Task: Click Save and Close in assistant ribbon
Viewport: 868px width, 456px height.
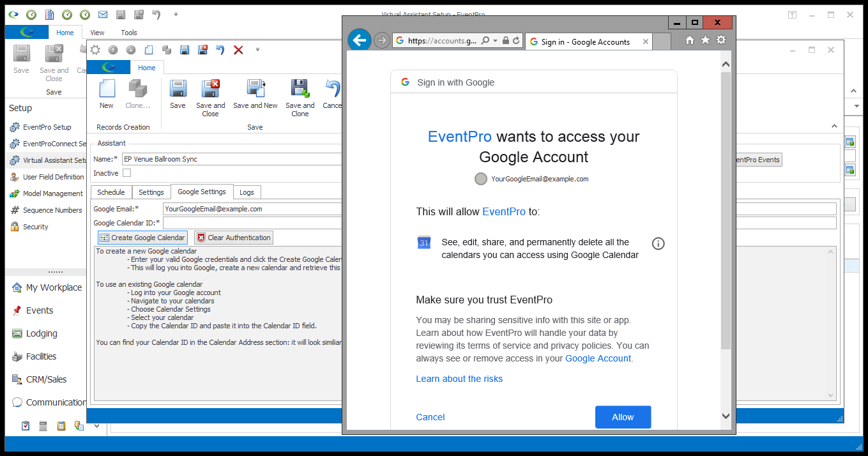Action: point(210,98)
